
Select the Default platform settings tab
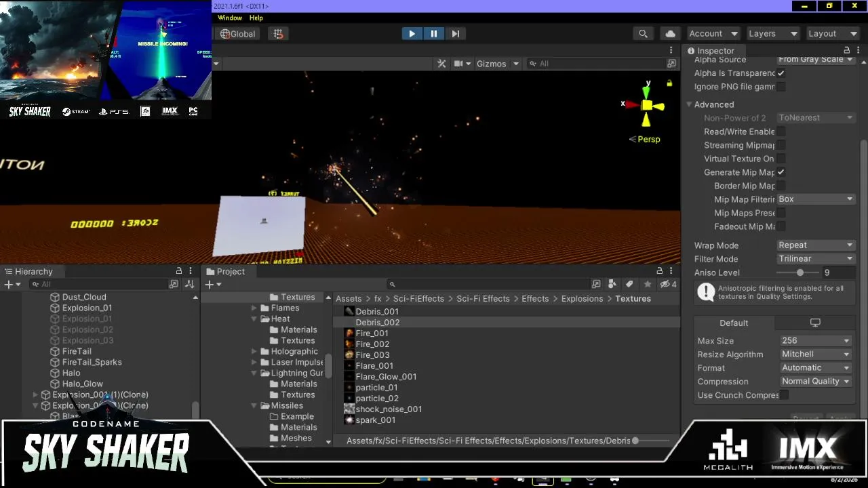(734, 323)
